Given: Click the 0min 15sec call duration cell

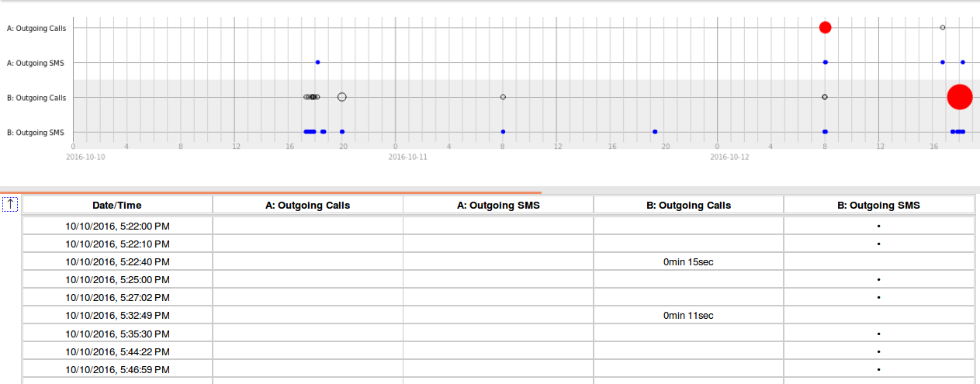Looking at the screenshot, I should [x=688, y=262].
